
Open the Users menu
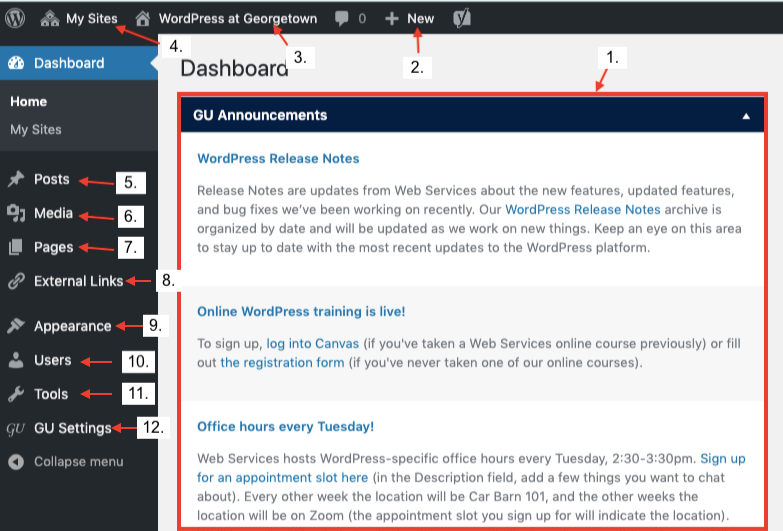point(52,360)
